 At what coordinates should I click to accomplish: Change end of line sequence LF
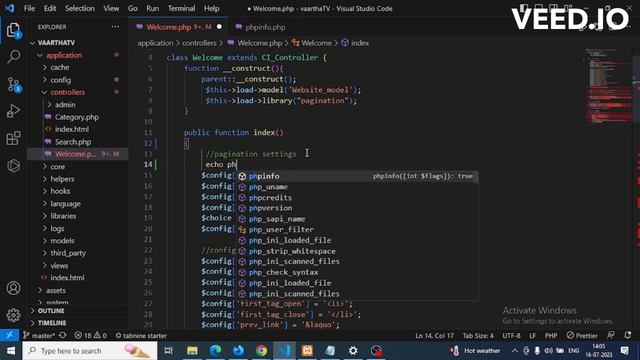pyautogui.click(x=533, y=336)
